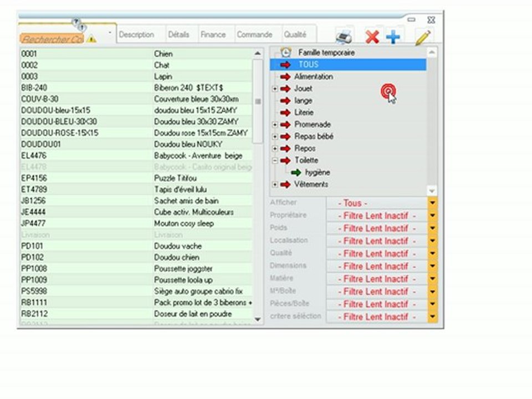Open the critère sélection filter dropdown
The height and width of the screenshot is (399, 532).
pyautogui.click(x=432, y=316)
